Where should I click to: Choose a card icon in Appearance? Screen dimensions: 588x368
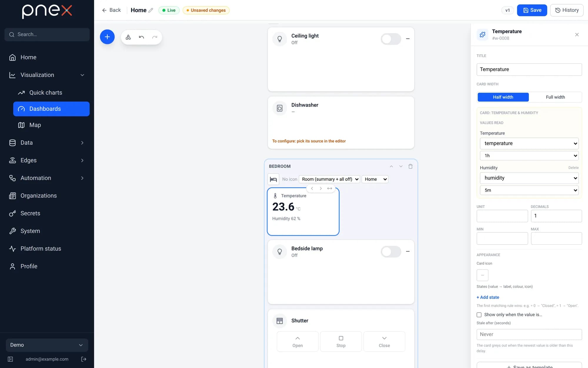(x=482, y=275)
